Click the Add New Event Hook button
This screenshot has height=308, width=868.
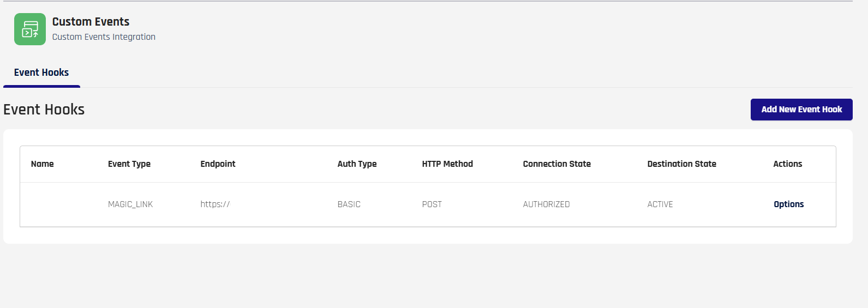801,110
